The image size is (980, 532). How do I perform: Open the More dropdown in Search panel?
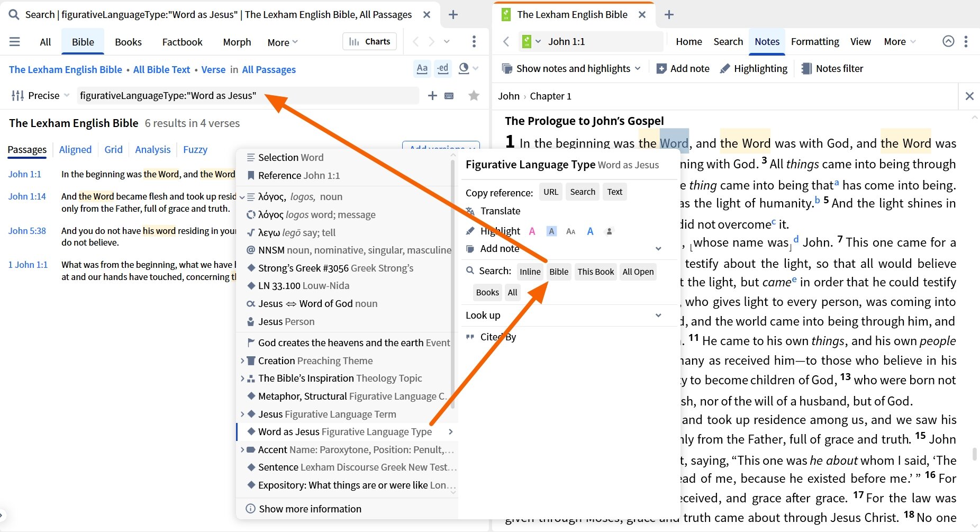283,42
